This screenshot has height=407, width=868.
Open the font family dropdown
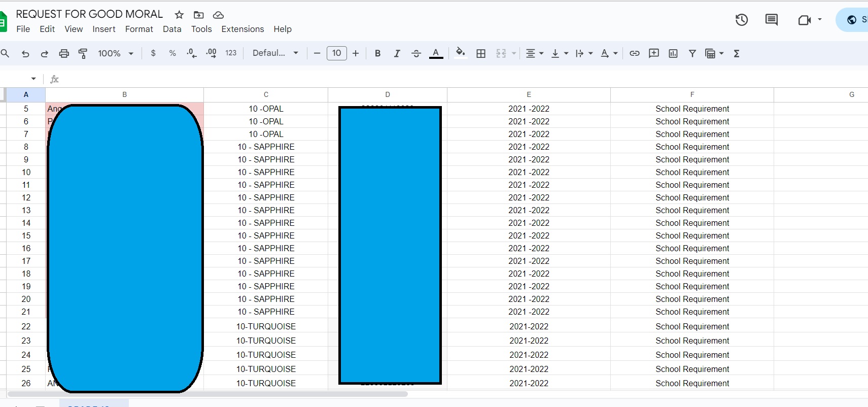point(275,53)
